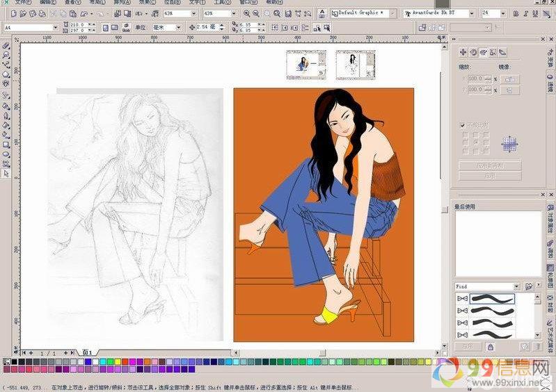Click the Zoom Out magnifier icon
556x392 pixels.
(x=256, y=13)
